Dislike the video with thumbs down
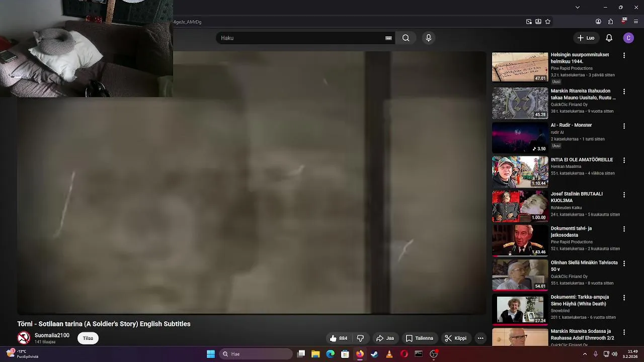 (360, 338)
